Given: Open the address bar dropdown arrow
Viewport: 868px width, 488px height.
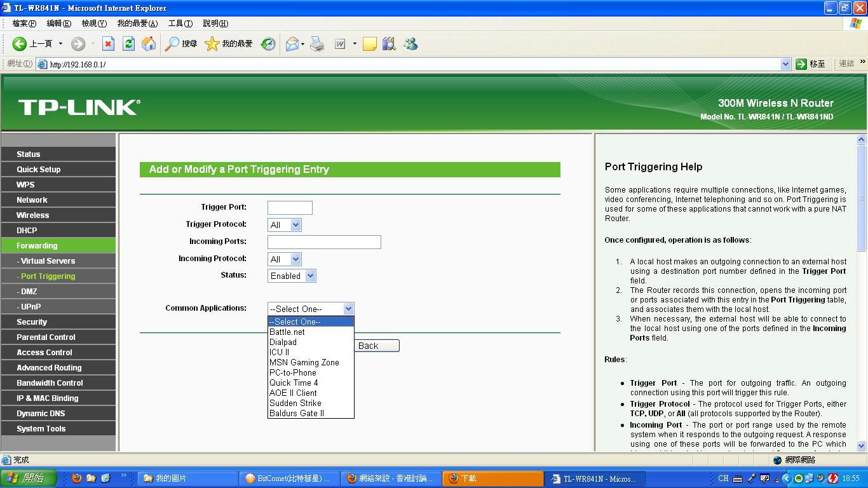Looking at the screenshot, I should coord(785,64).
